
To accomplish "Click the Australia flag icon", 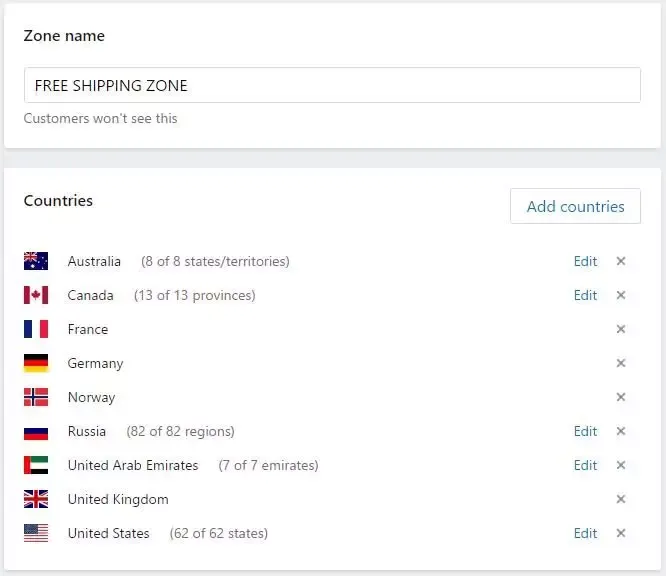I will [x=36, y=261].
